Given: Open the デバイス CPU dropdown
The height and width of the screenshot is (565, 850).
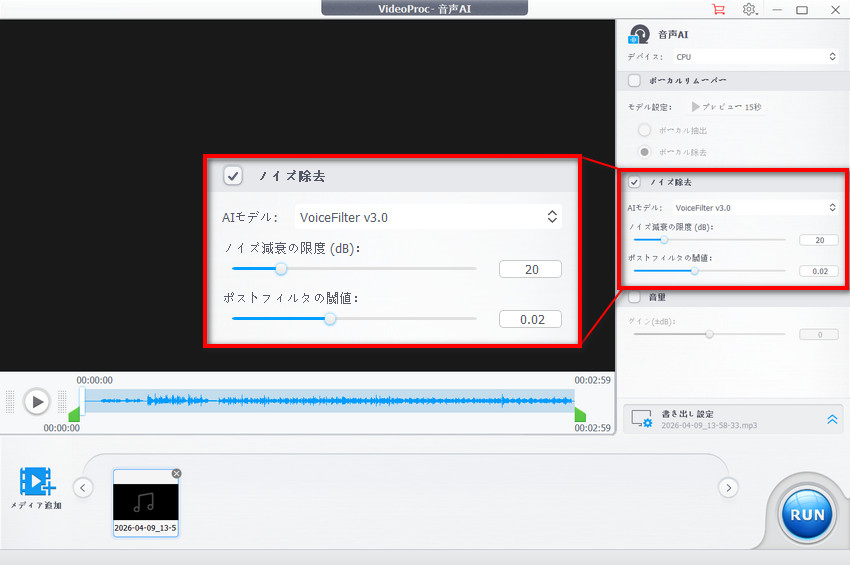Looking at the screenshot, I should tap(756, 56).
